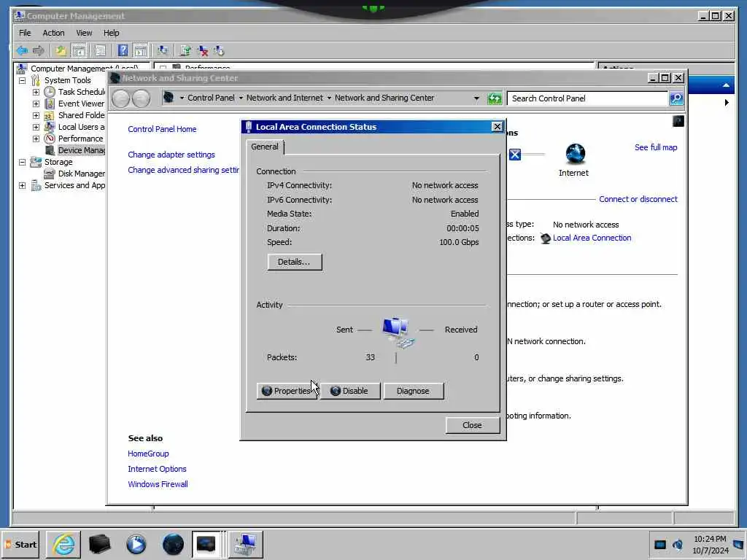747x560 pixels.
Task: Click Network and Internet breadcrumb
Action: click(x=285, y=98)
